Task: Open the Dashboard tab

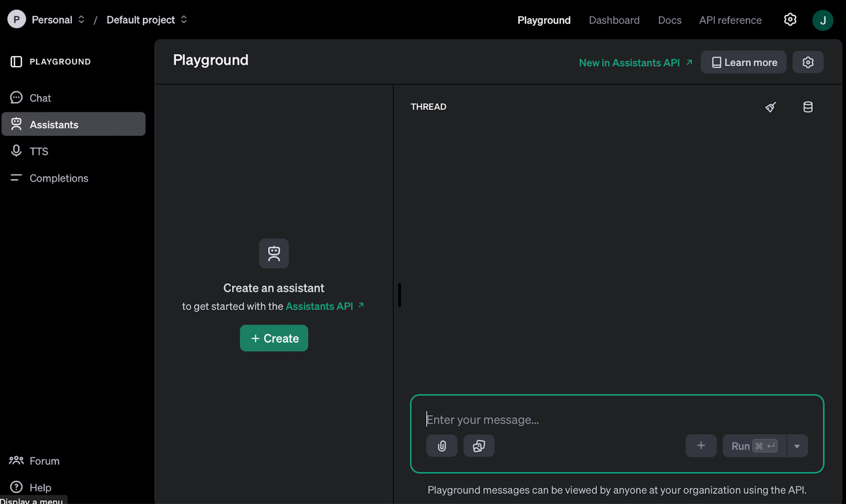Action: click(x=614, y=20)
